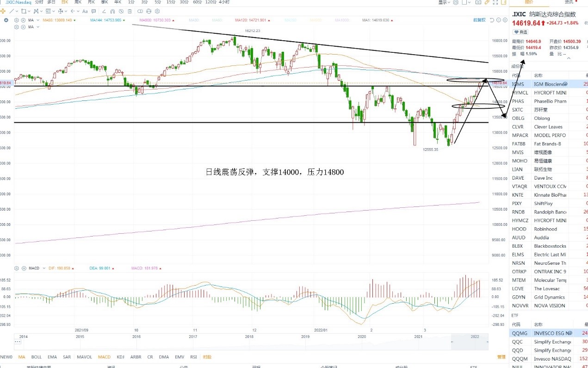The height and width of the screenshot is (368, 588).
Task: Switch to 周K weekly candlestick view
Action: 78,2
